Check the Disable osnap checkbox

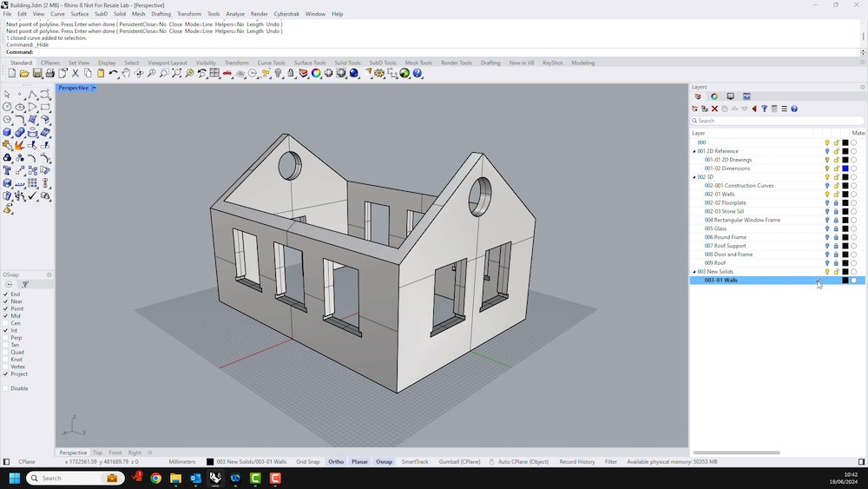6,388
